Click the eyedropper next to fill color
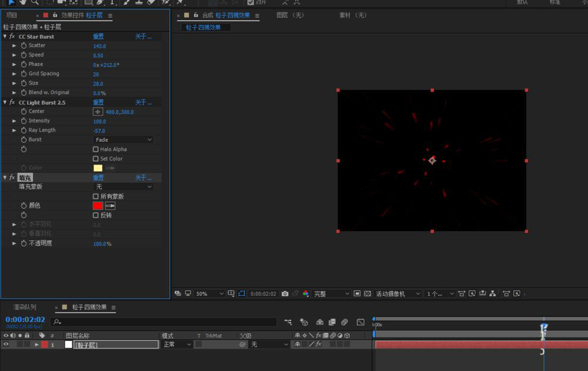The width and height of the screenshot is (588, 371). pyautogui.click(x=110, y=206)
